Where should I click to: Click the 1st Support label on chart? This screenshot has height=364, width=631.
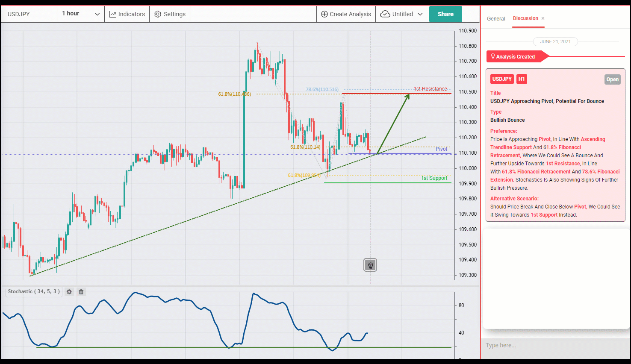434,178
